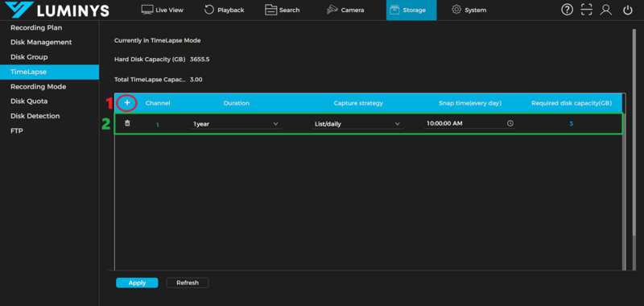Open Disk Detection page
This screenshot has width=644, height=306.
(35, 116)
